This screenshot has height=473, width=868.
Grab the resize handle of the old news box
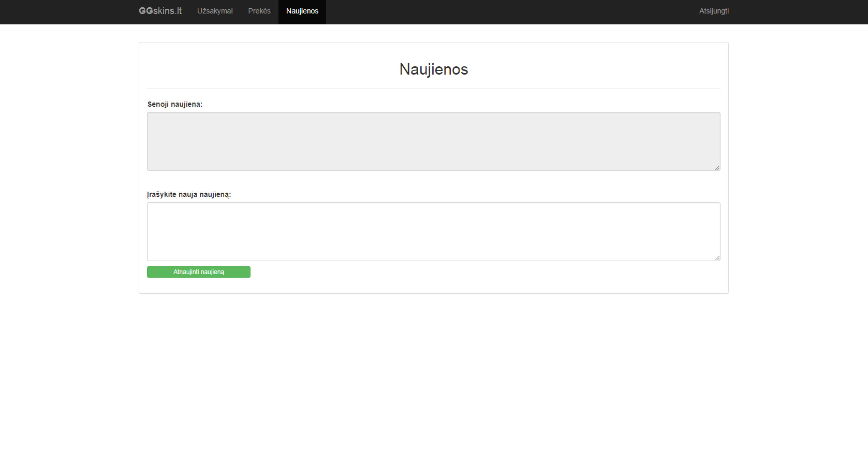717,168
